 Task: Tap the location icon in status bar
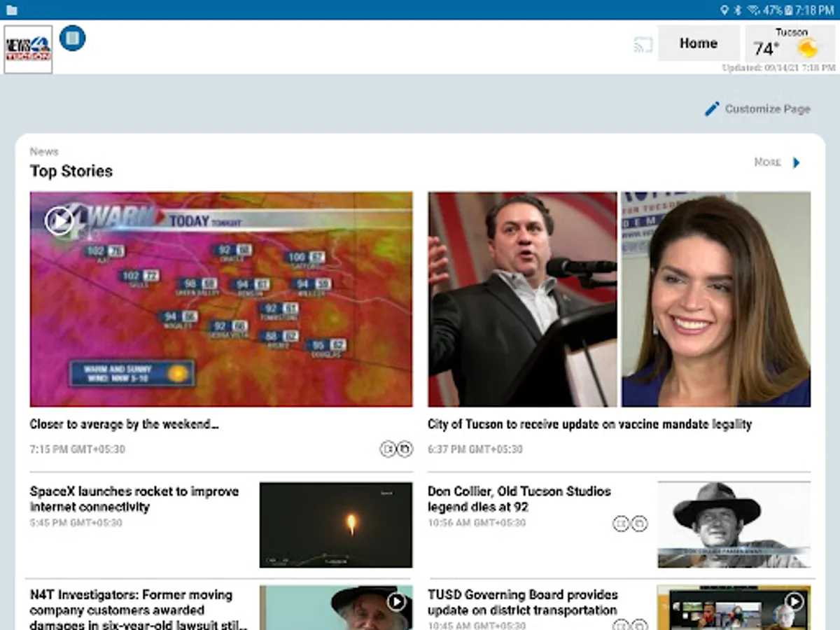(x=724, y=10)
